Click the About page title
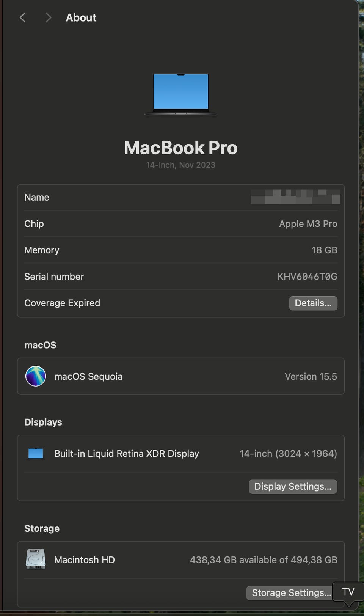Image resolution: width=364 pixels, height=616 pixels. 81,17
